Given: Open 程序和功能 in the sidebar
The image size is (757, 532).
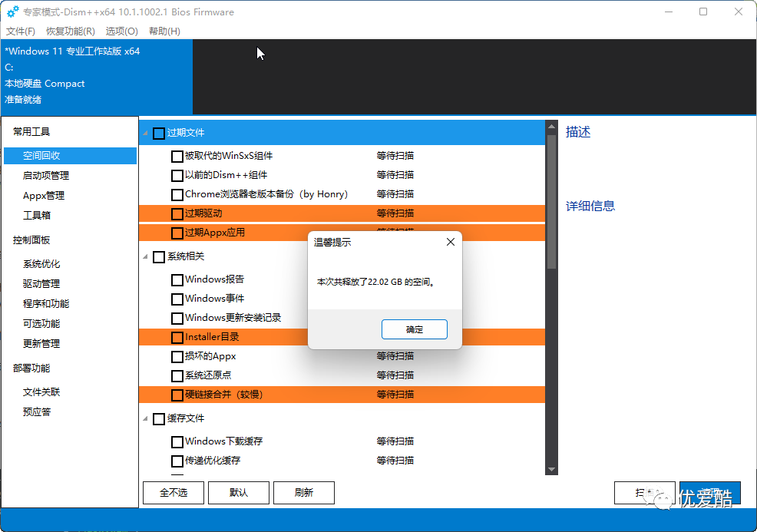Looking at the screenshot, I should click(46, 304).
